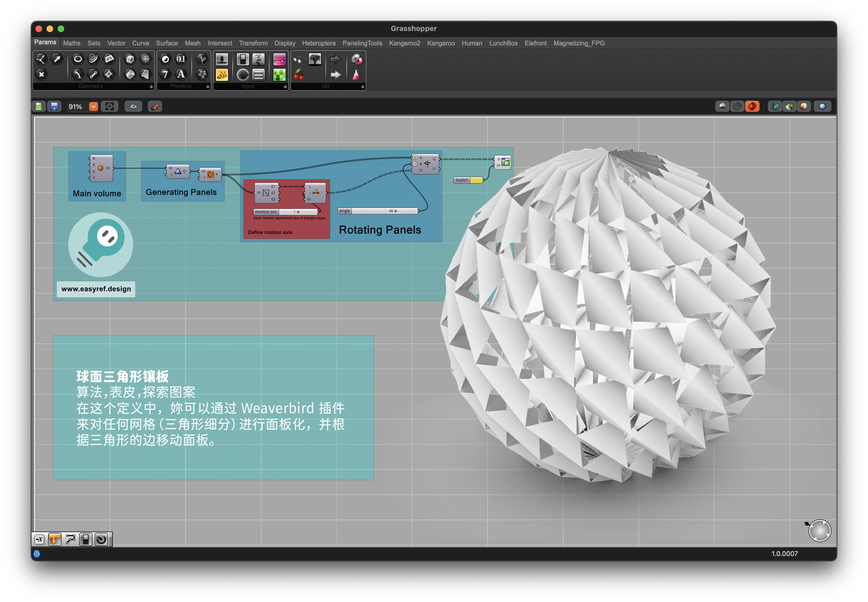Screen dimensions: 868x602
Task: Click the sketch pen markup icon
Action: pos(155,107)
